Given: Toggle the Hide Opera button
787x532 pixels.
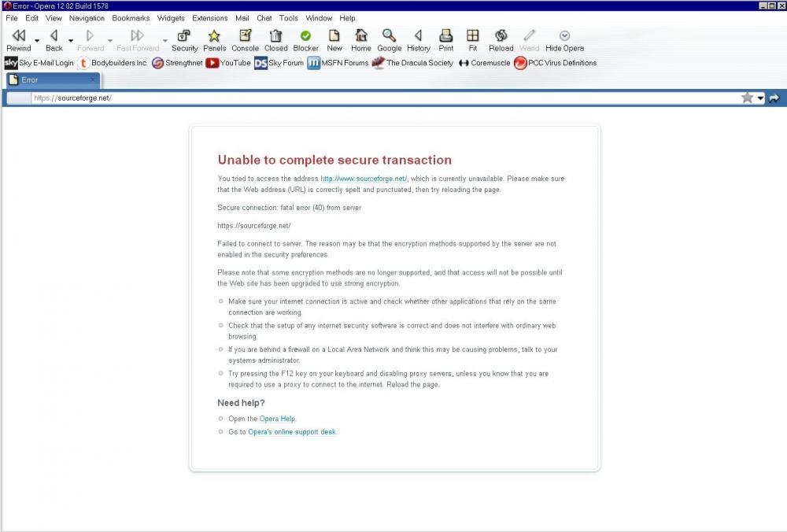Looking at the screenshot, I should [x=564, y=35].
